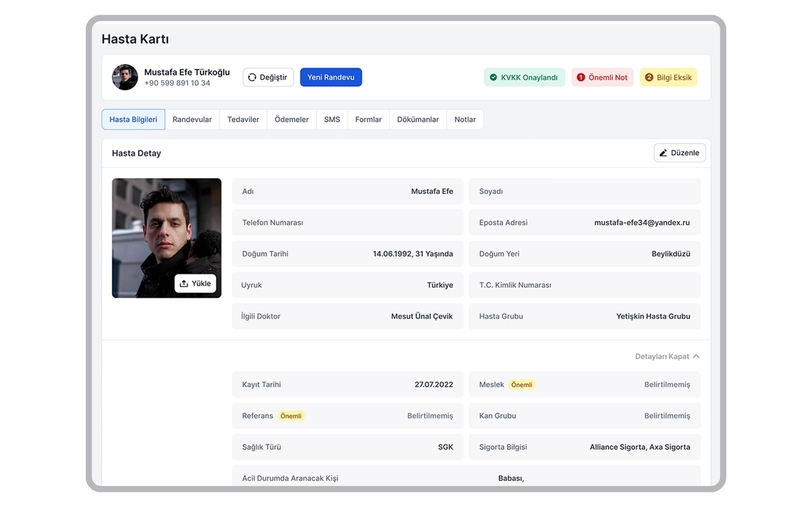Click the KVKK Onaylandı badge text
Screen dimensions: 812x507
click(x=529, y=77)
